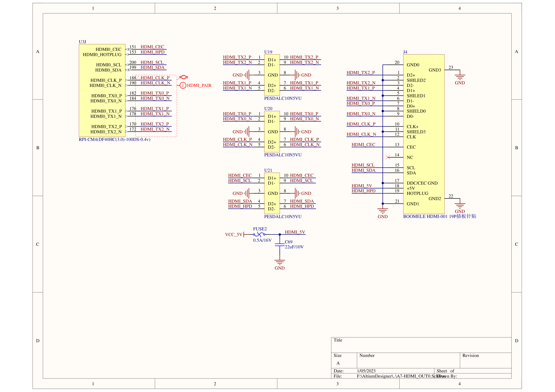The image size is (555, 392).
Task: Click the PESDALC10N5VU label under U20
Action: (x=283, y=155)
